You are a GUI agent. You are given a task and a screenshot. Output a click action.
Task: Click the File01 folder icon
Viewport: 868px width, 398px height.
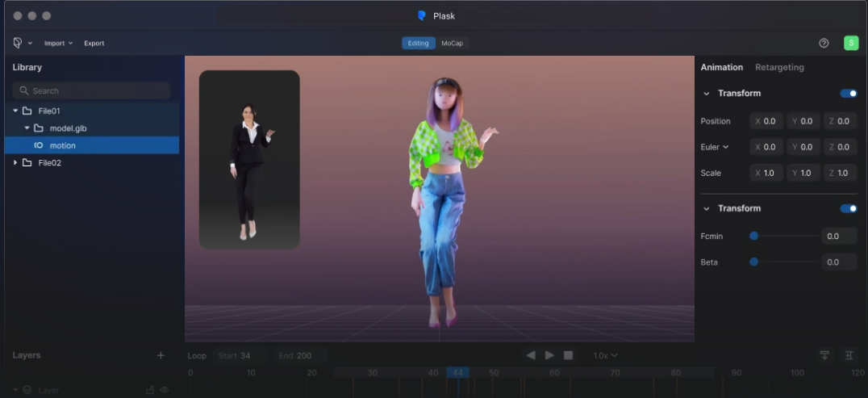(27, 111)
